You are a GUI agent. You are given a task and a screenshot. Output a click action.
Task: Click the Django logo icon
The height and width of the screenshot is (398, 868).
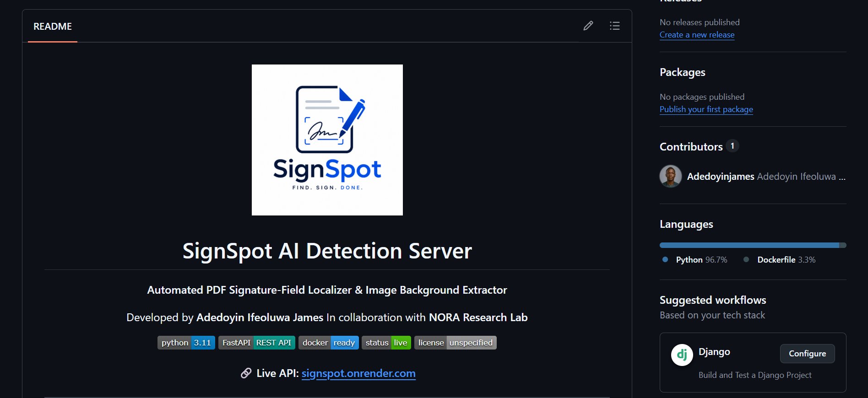[x=682, y=355]
